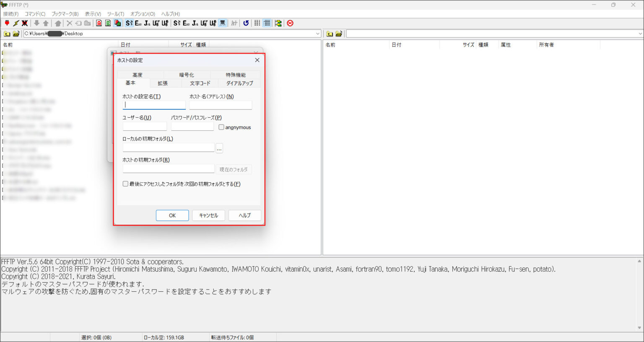The height and width of the screenshot is (342, 644).
Task: Check the last-accessed folder as initial folder option
Action: coord(125,184)
